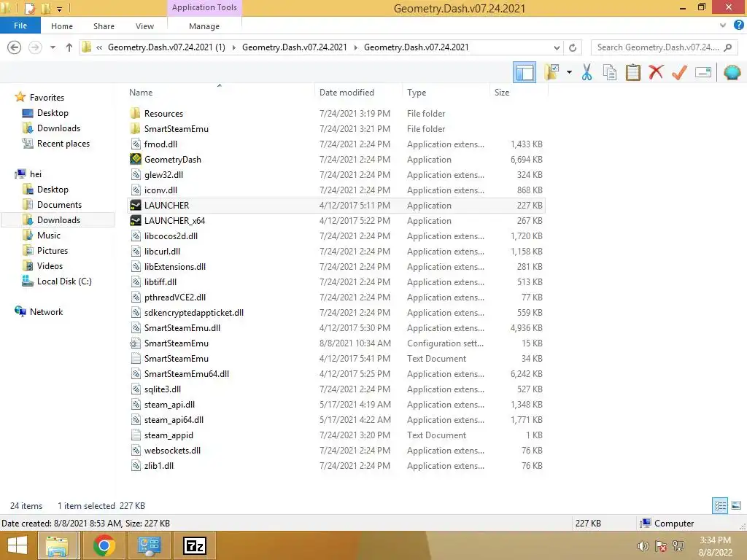The height and width of the screenshot is (560, 747).
Task: Open Recent places in navigation pane
Action: pyautogui.click(x=63, y=144)
